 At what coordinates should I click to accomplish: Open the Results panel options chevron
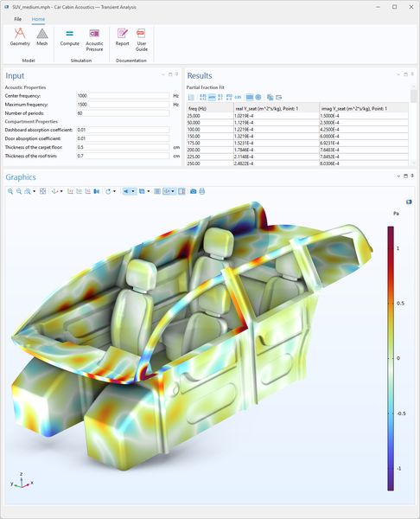[x=398, y=74]
